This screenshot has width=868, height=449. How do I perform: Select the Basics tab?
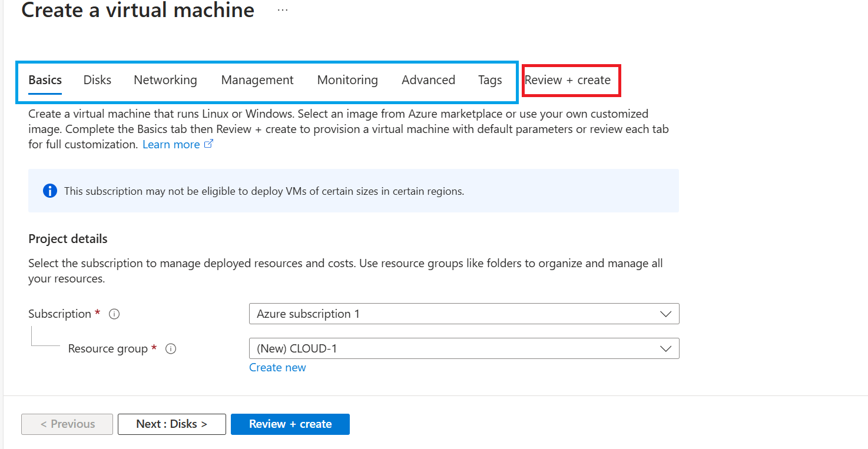[45, 80]
